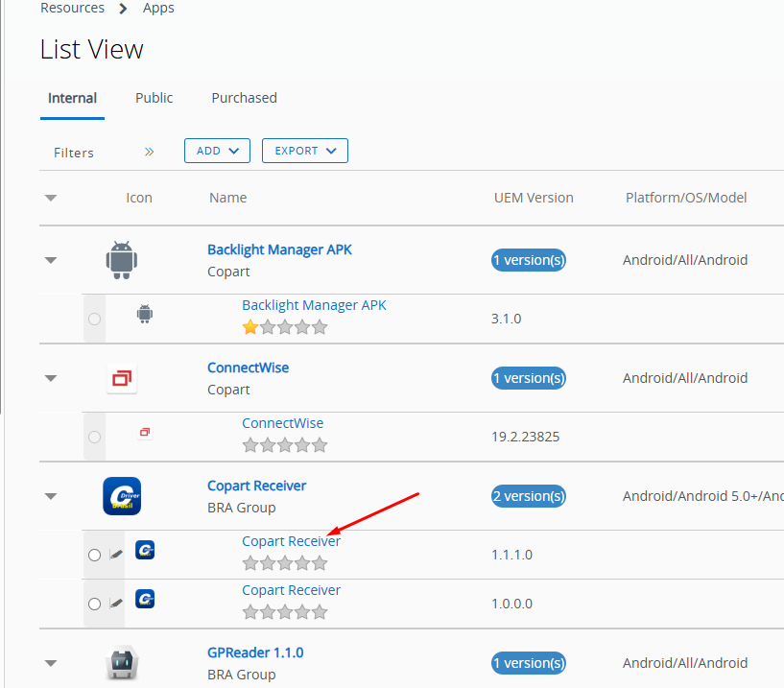The height and width of the screenshot is (688, 784).
Task: Collapse the Backlight Manager APK row
Action: click(51, 260)
